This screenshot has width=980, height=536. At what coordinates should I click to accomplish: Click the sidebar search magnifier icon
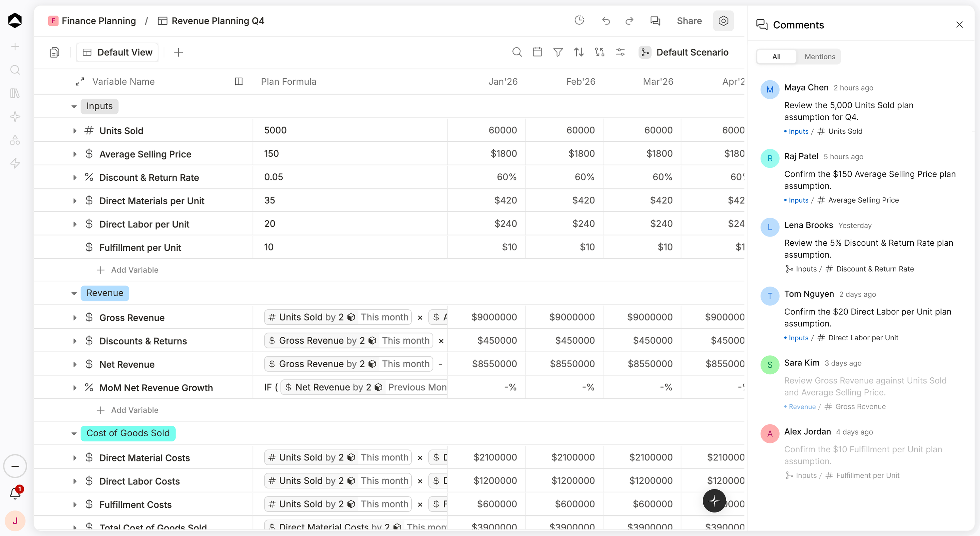coord(15,70)
